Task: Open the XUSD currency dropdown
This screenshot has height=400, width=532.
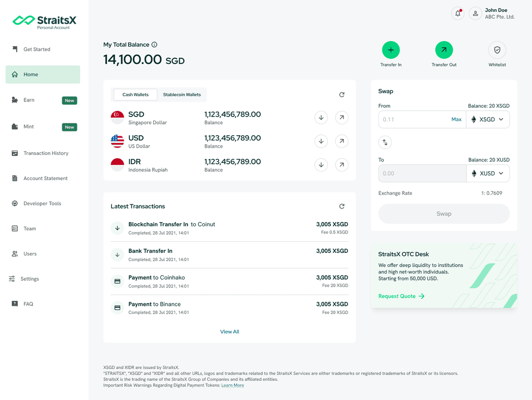Action: tap(488, 174)
